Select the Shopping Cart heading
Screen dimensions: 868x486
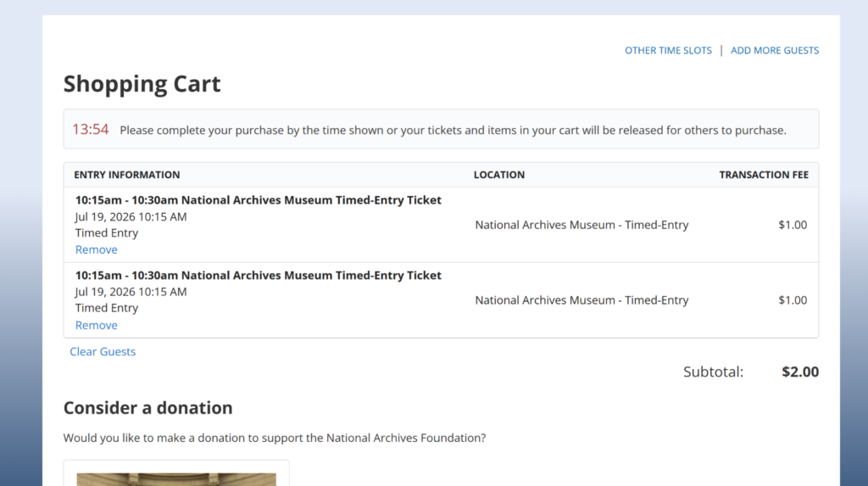coord(142,84)
